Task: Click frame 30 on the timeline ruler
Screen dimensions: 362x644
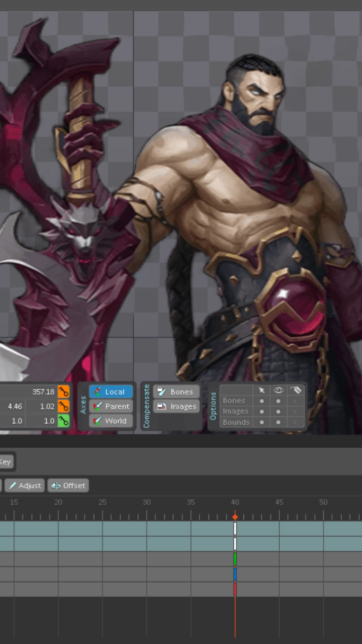Action: 147,502
